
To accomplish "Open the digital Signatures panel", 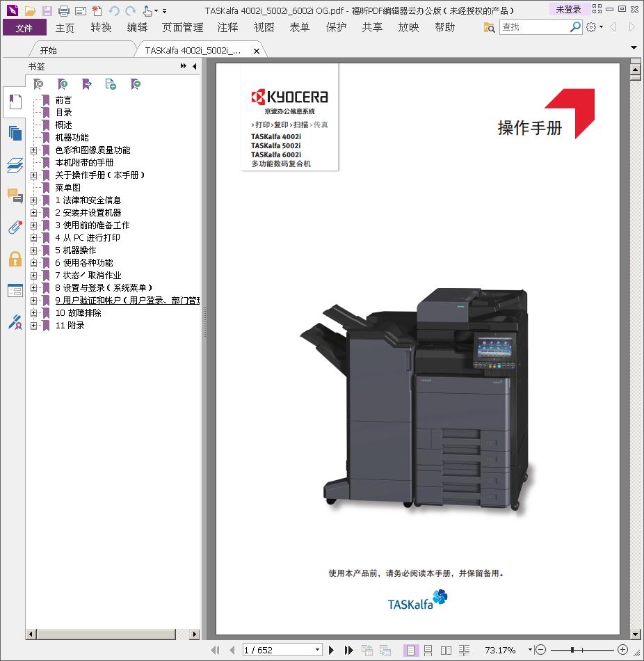I will (x=15, y=322).
